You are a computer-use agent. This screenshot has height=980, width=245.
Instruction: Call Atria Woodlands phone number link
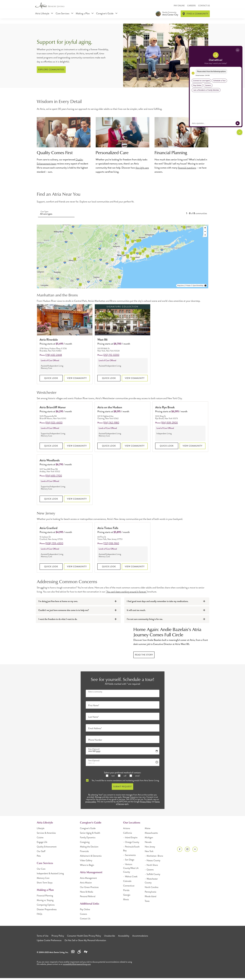[53, 476]
